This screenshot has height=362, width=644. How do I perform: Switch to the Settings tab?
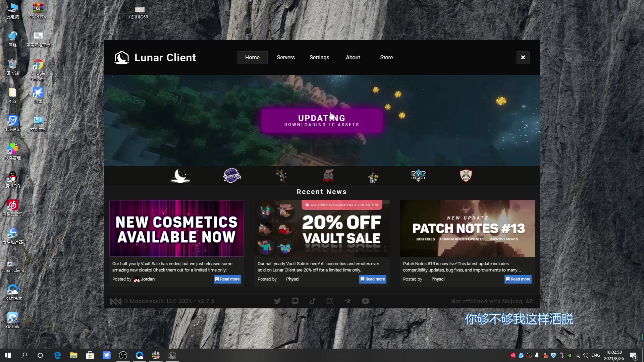pos(319,57)
